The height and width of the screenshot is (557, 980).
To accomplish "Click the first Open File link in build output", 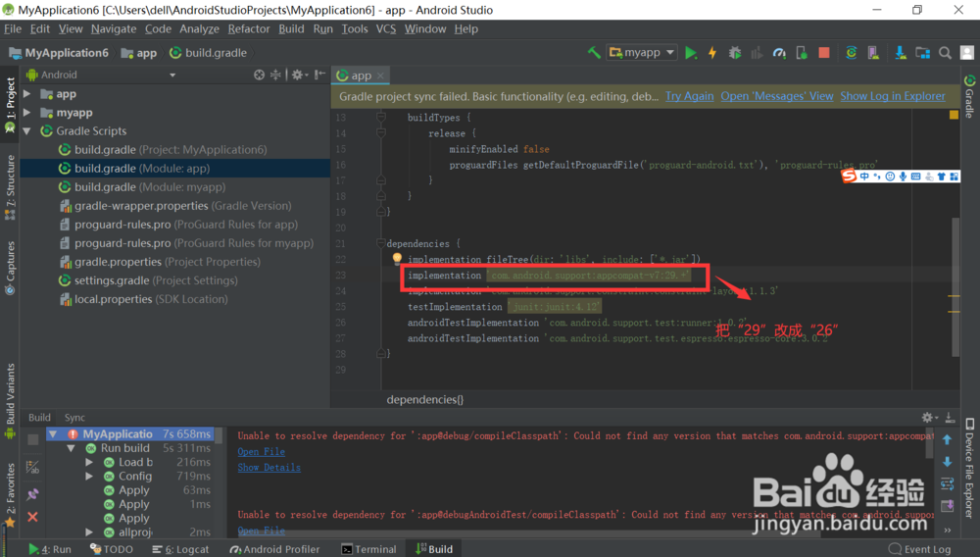I will click(262, 451).
